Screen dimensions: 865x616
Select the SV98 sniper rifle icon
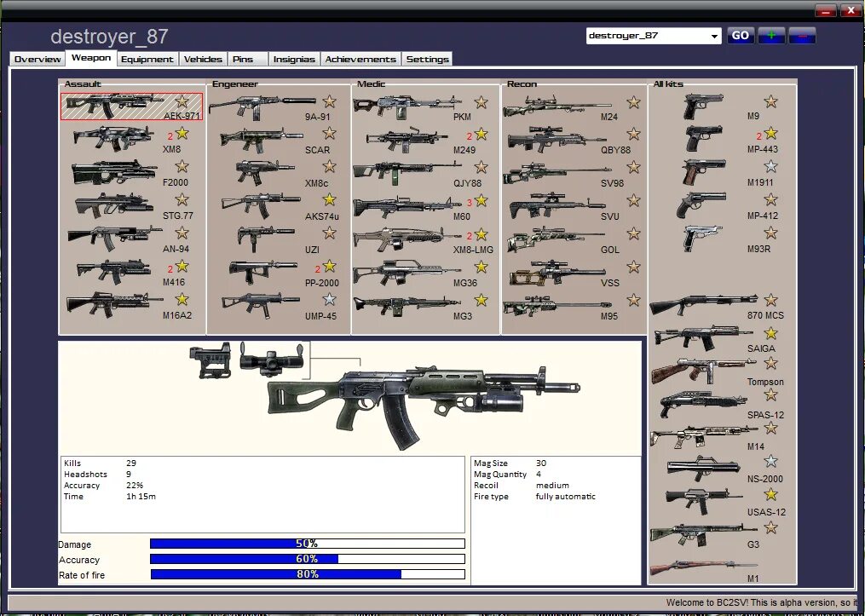pyautogui.click(x=557, y=173)
